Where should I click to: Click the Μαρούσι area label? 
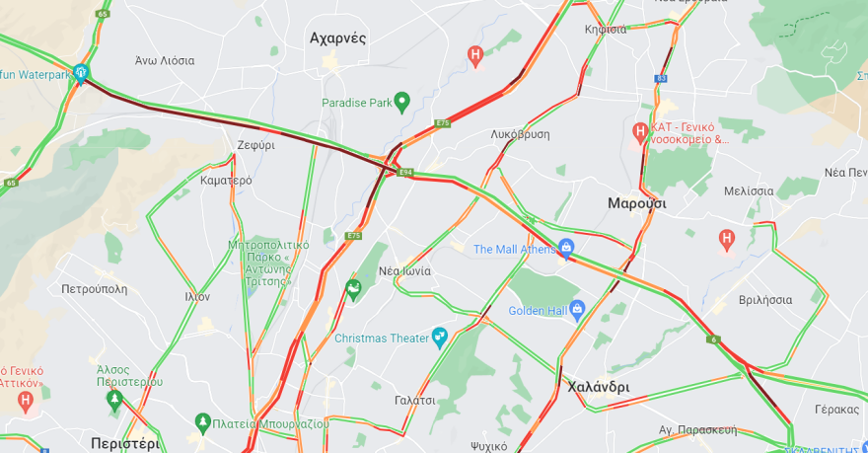coord(636,203)
